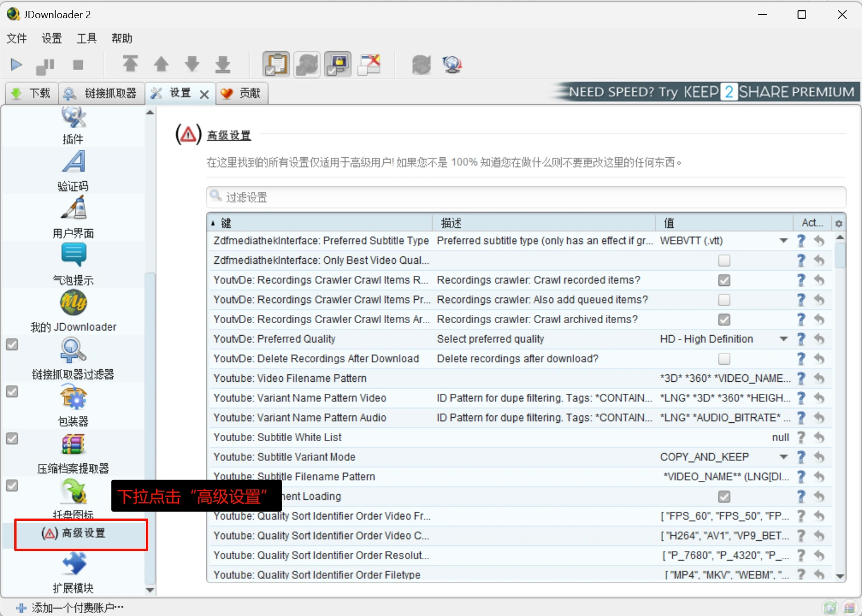Pause downloads using the pause toolbar icon
Image resolution: width=862 pixels, height=616 pixels.
[45, 66]
